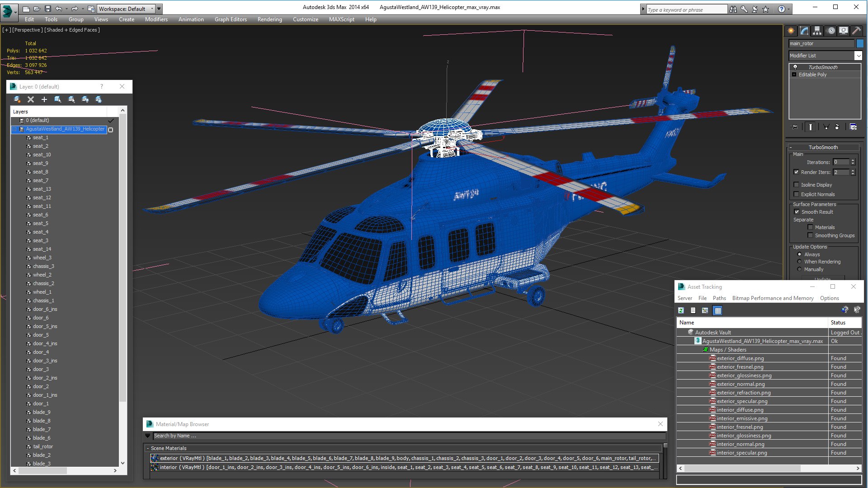Click Table View icon in Asset Tracking toolbar
Screen dimensions: 868x488
tap(718, 310)
